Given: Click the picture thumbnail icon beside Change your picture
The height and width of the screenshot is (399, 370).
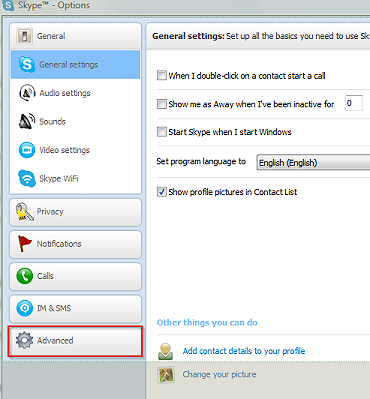Looking at the screenshot, I should tap(166, 375).
